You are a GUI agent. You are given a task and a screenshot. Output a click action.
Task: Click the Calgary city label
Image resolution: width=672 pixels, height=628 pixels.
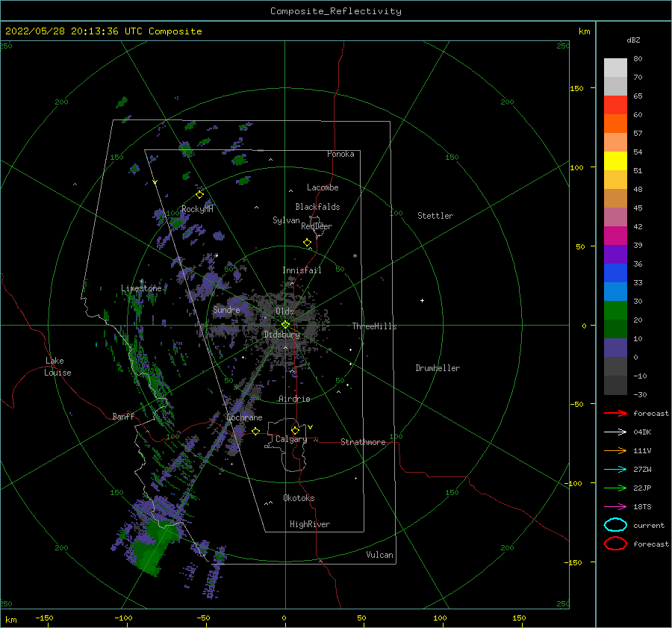tap(291, 439)
